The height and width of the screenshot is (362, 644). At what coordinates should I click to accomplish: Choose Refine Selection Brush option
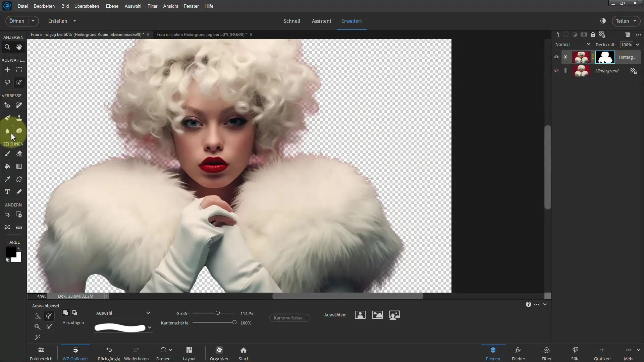[49, 327]
